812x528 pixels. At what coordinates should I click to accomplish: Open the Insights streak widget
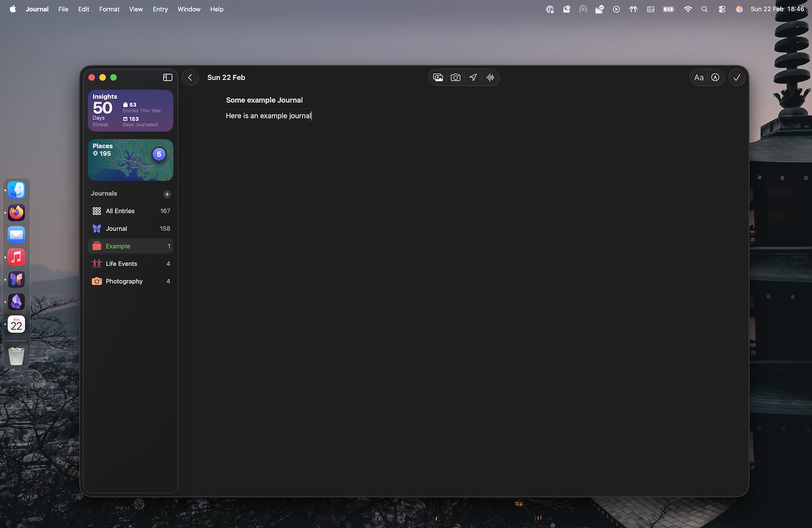(x=130, y=110)
